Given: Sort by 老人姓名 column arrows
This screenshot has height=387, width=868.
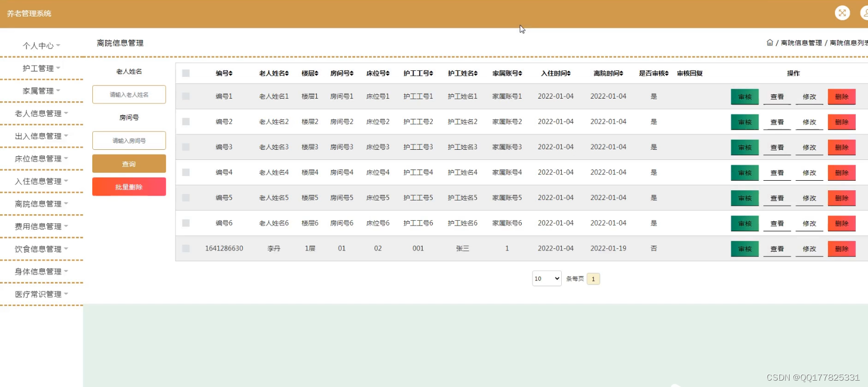Looking at the screenshot, I should tap(287, 74).
